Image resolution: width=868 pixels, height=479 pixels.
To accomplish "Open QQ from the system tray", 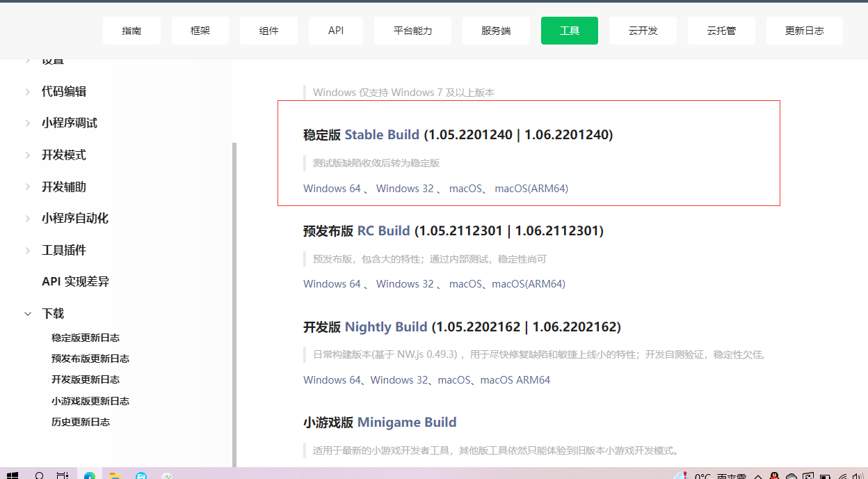I will [x=774, y=476].
